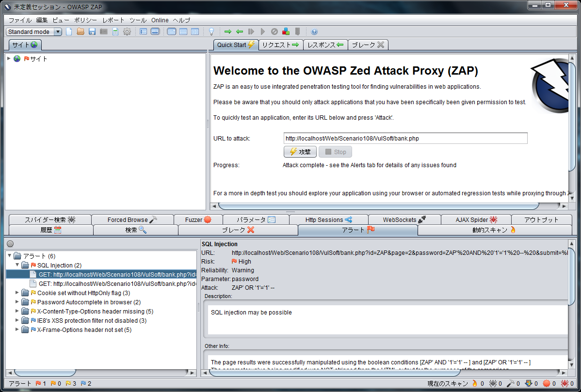Create a new session from the toolbar
The image size is (581, 392).
pos(69,32)
